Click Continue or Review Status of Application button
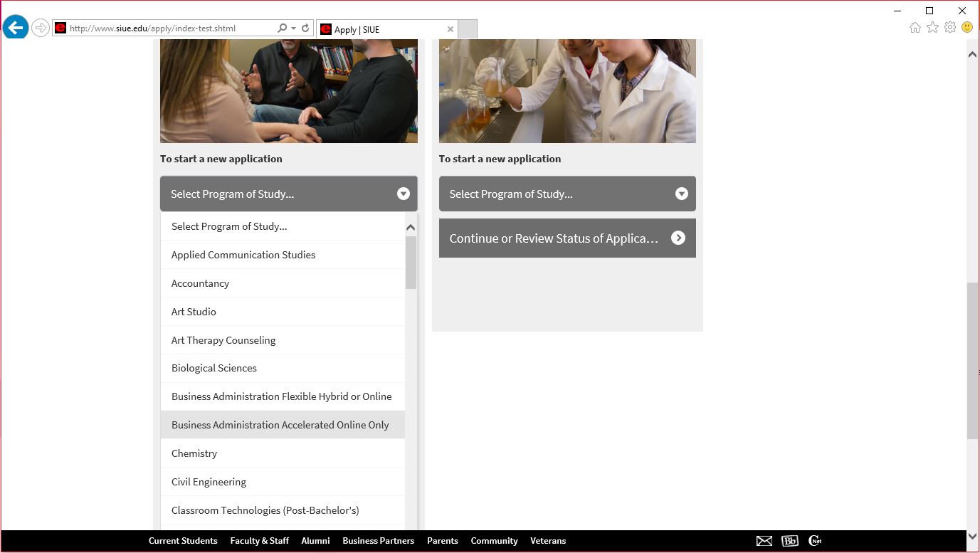The height and width of the screenshot is (553, 980). (x=567, y=238)
